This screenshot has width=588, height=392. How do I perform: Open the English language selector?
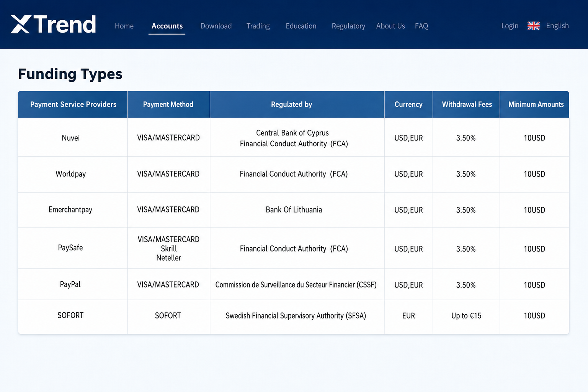coord(557,26)
